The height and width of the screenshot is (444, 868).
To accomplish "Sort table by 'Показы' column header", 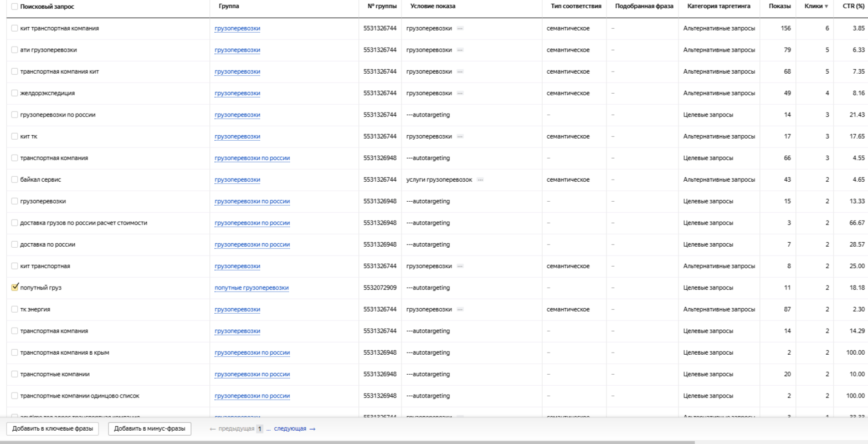I will click(779, 6).
